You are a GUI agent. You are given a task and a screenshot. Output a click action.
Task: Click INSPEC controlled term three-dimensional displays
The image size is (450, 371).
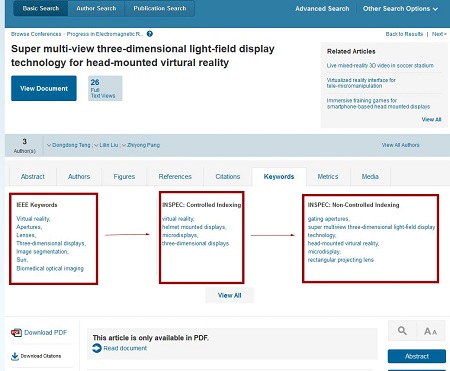point(195,243)
